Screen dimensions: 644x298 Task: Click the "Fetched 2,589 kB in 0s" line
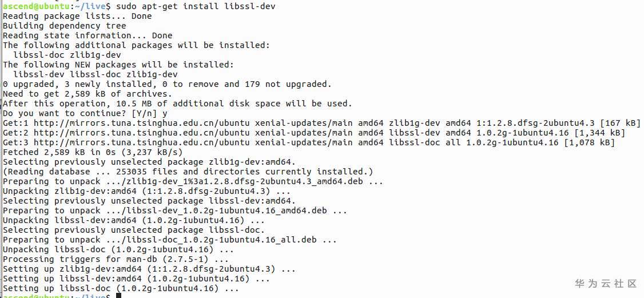pos(93,152)
